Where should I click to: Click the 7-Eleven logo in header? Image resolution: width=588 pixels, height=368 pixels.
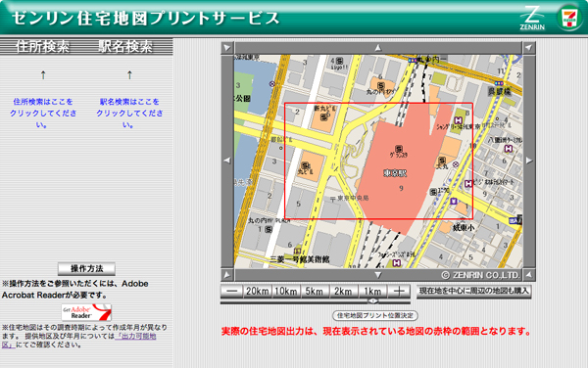click(568, 18)
